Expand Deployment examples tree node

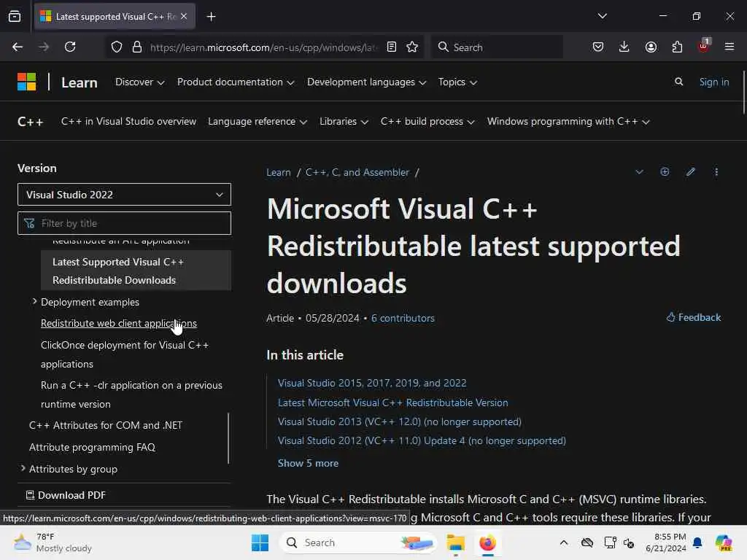pos(34,301)
